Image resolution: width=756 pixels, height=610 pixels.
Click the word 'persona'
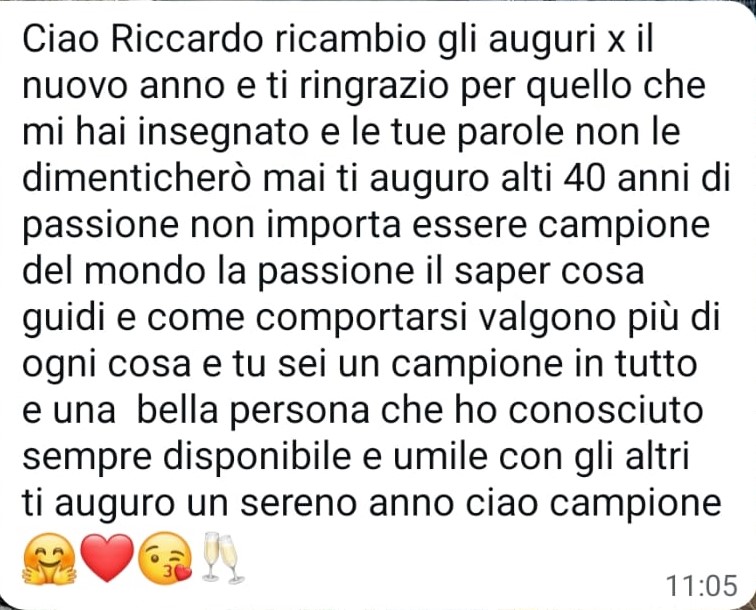point(299,411)
